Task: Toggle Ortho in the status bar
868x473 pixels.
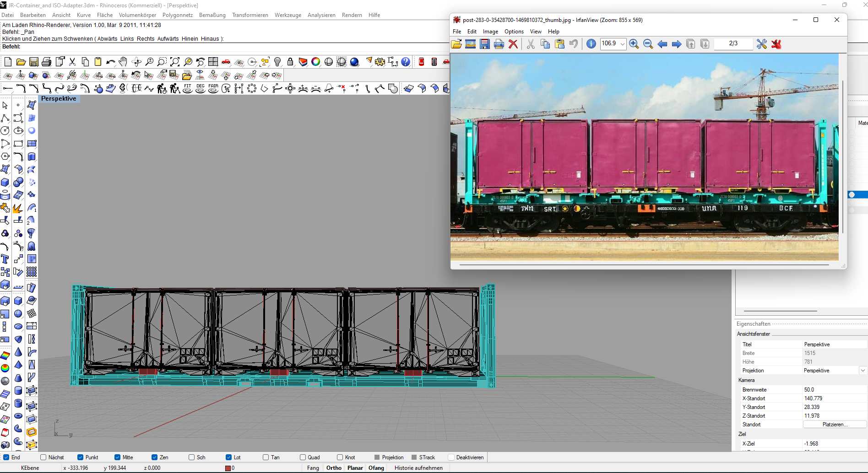Action: (334, 468)
